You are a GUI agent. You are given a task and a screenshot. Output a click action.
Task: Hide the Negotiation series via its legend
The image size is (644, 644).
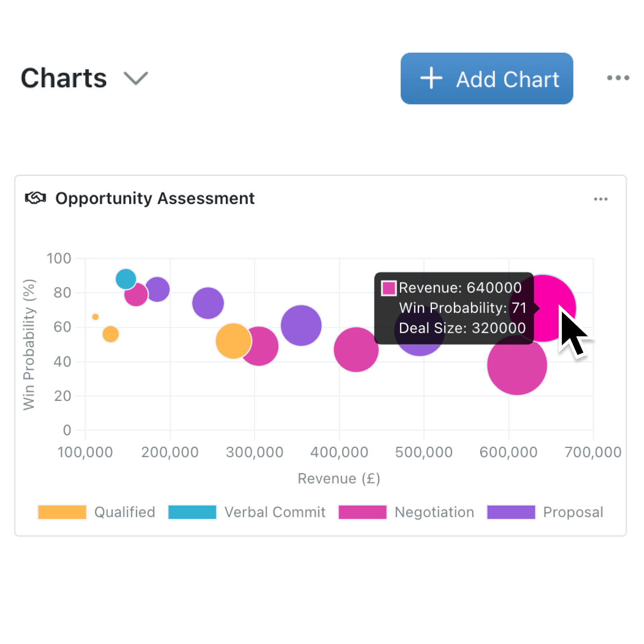click(x=362, y=512)
